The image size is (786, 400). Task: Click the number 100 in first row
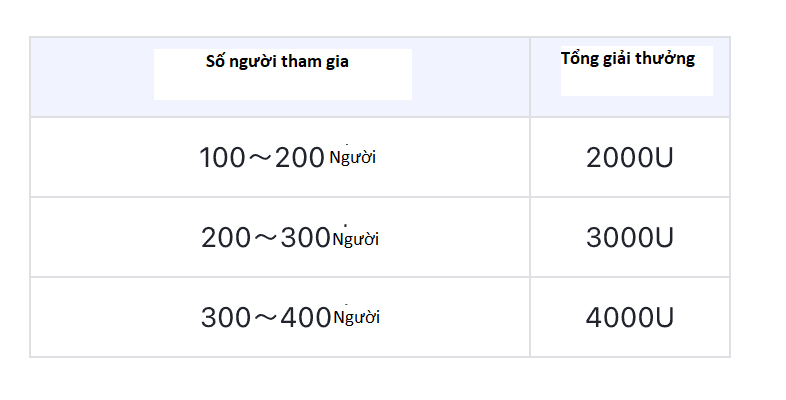point(221,157)
